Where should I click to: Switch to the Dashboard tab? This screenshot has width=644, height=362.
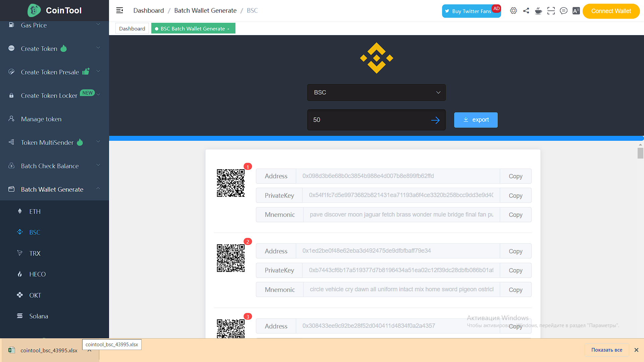pos(132,28)
